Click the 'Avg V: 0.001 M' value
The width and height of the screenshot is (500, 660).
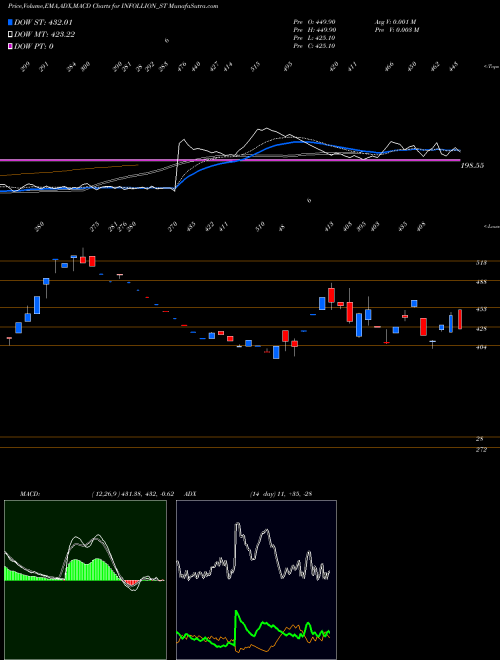[396, 22]
